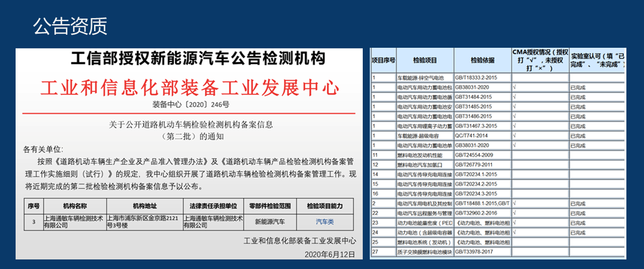Screen dimensions: 644x269
Task: Click the document number 装备中心〔2020〕246号
Action: (x=191, y=105)
